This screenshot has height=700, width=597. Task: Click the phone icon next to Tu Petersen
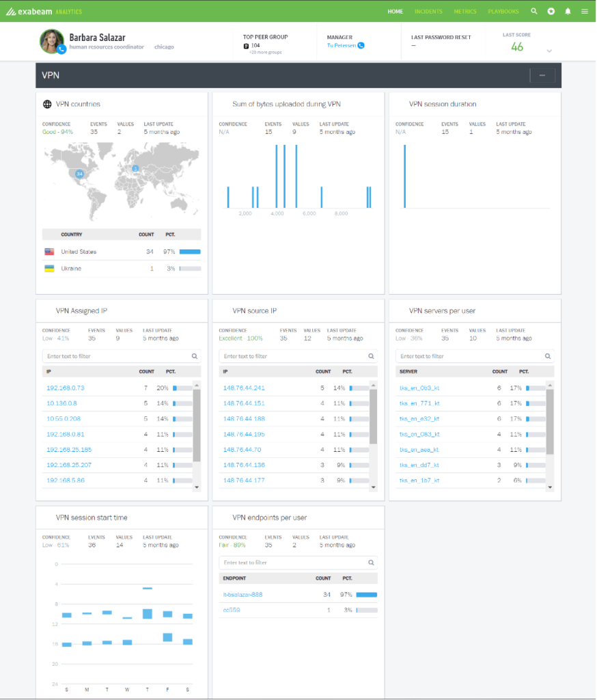362,45
